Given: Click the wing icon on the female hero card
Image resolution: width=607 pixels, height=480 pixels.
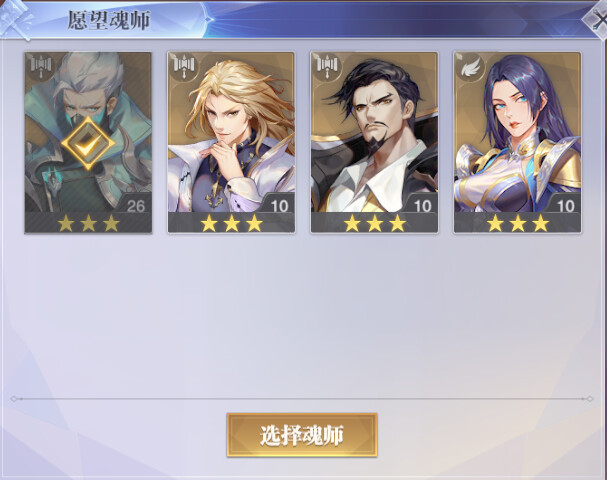Looking at the screenshot, I should 470,68.
